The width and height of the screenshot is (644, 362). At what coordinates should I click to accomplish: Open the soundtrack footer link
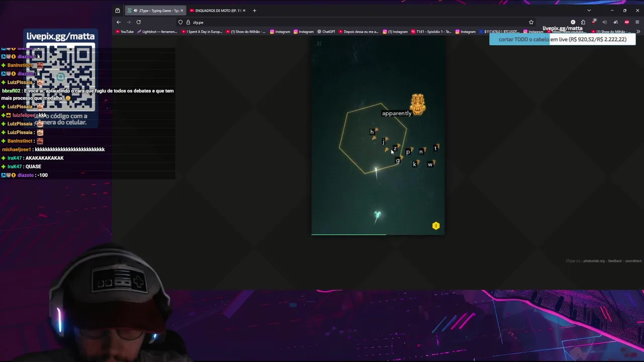pos(633,261)
